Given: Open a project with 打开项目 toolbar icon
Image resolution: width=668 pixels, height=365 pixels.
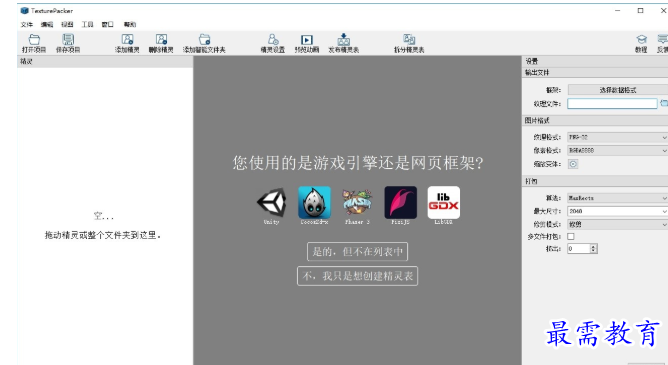Looking at the screenshot, I should 34,43.
